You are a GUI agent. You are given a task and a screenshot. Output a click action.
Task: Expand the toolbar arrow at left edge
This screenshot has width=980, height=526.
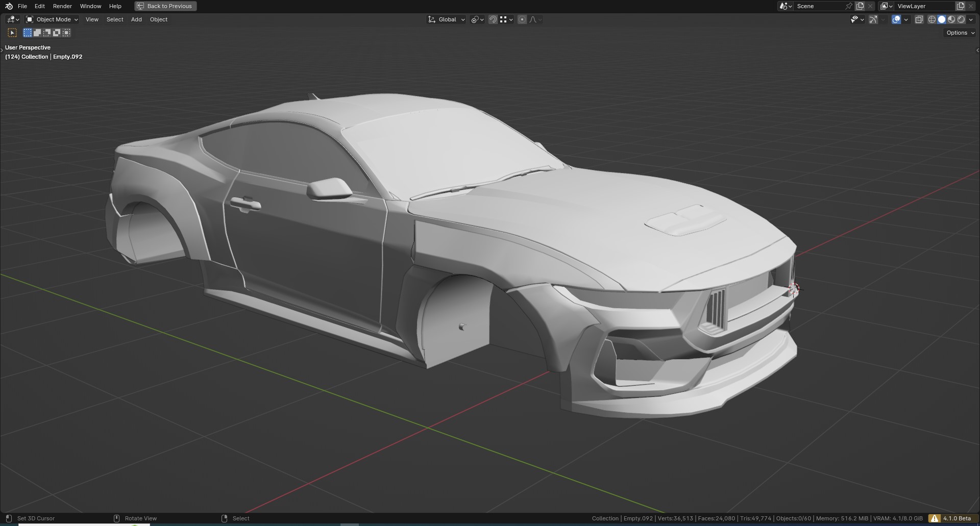click(x=2, y=50)
